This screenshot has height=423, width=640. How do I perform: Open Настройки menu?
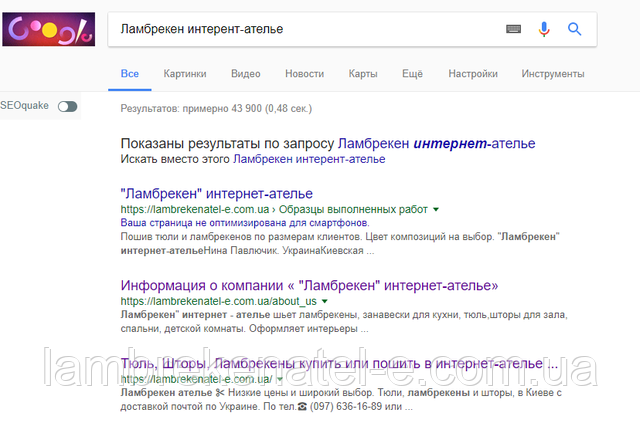click(473, 74)
